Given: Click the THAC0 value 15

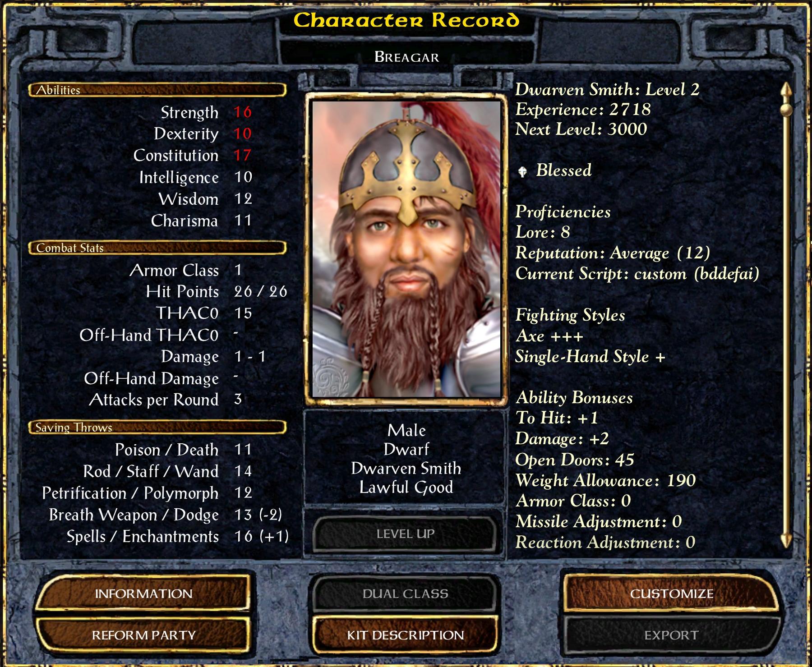Looking at the screenshot, I should click(243, 313).
